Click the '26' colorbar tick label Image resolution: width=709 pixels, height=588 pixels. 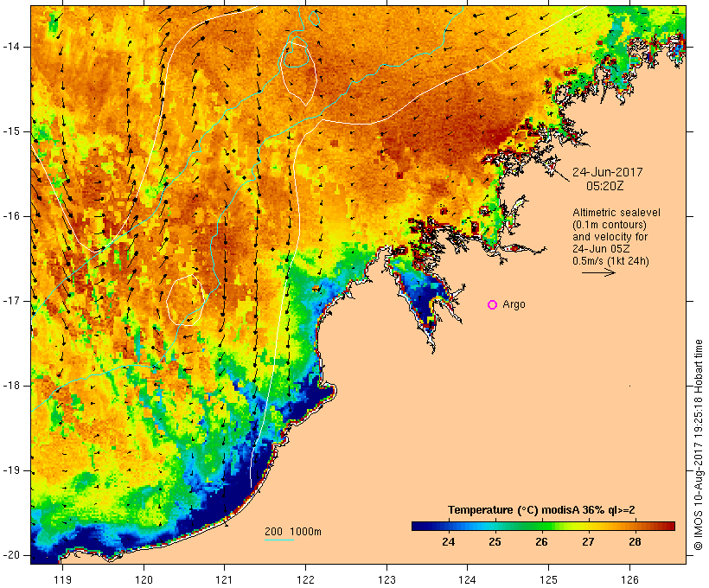[x=542, y=542]
